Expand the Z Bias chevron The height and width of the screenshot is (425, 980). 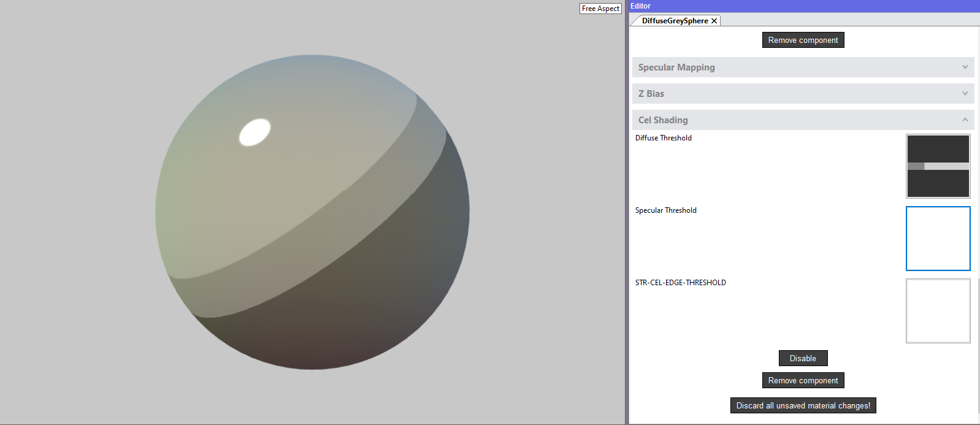point(965,94)
